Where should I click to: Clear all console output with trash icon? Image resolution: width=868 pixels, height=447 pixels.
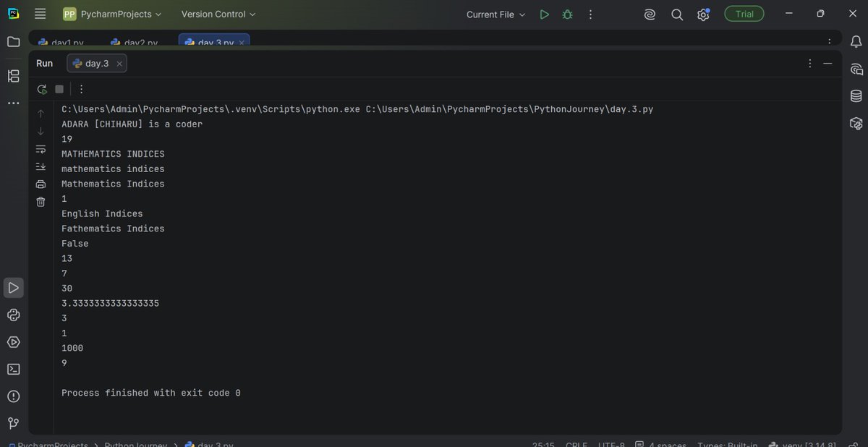tap(41, 202)
